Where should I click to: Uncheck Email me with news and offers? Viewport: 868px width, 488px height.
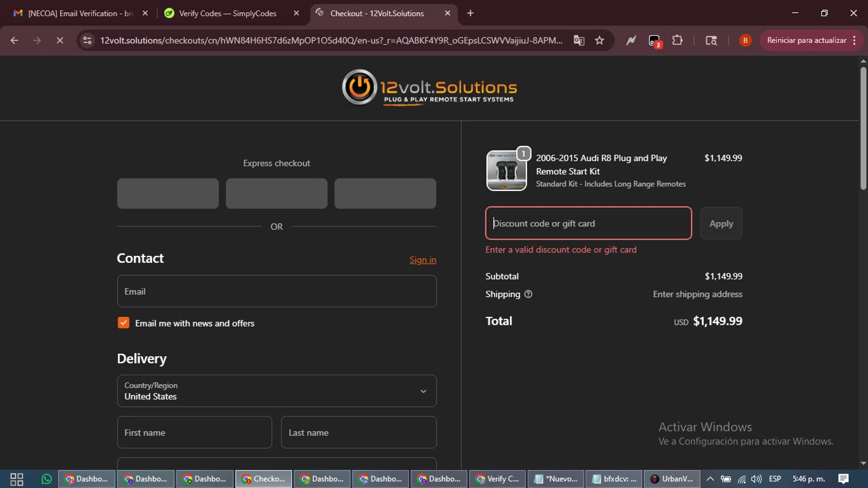pos(123,323)
